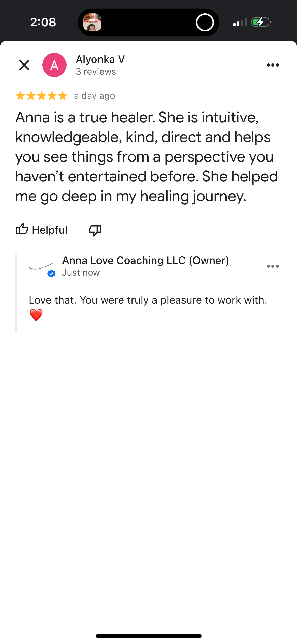Tap the red heart emoji in reply
Image resolution: width=297 pixels, height=644 pixels.
click(36, 315)
